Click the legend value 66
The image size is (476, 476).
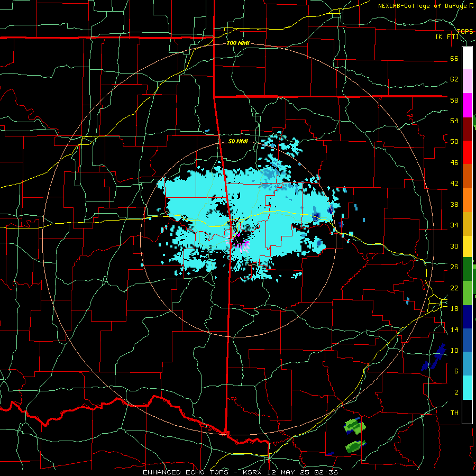[x=454, y=58]
